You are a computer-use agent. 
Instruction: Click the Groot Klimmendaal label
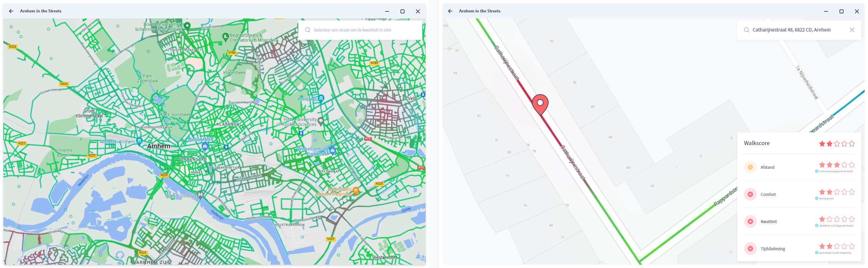point(89,114)
